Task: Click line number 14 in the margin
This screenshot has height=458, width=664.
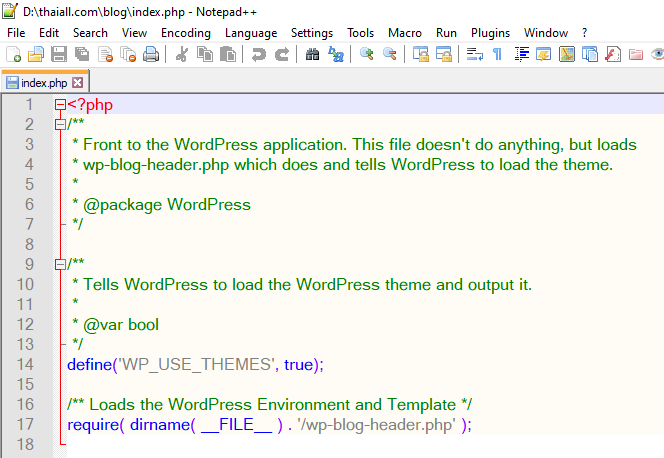Action: [25, 364]
